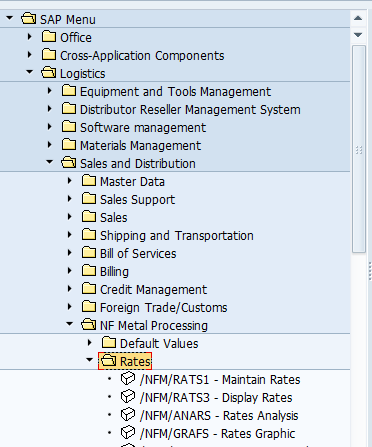Click the transaction cube icon for Rates Analysis
Screen dimensions: 372x447
coord(128,415)
